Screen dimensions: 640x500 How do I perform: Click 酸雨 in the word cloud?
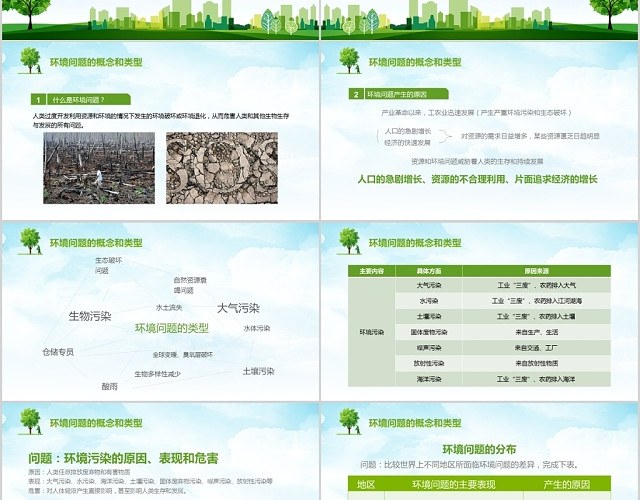[x=109, y=386]
